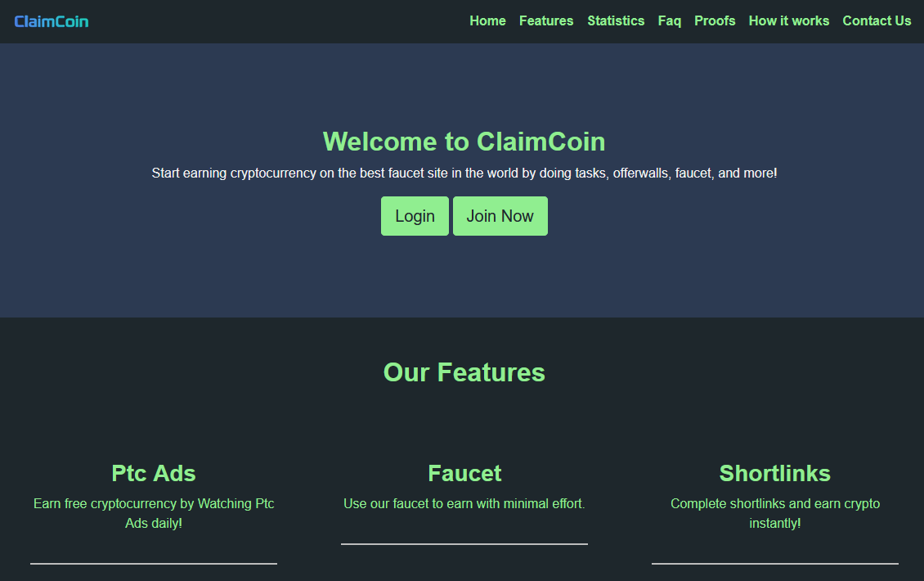Click the Join Now button

pos(500,216)
